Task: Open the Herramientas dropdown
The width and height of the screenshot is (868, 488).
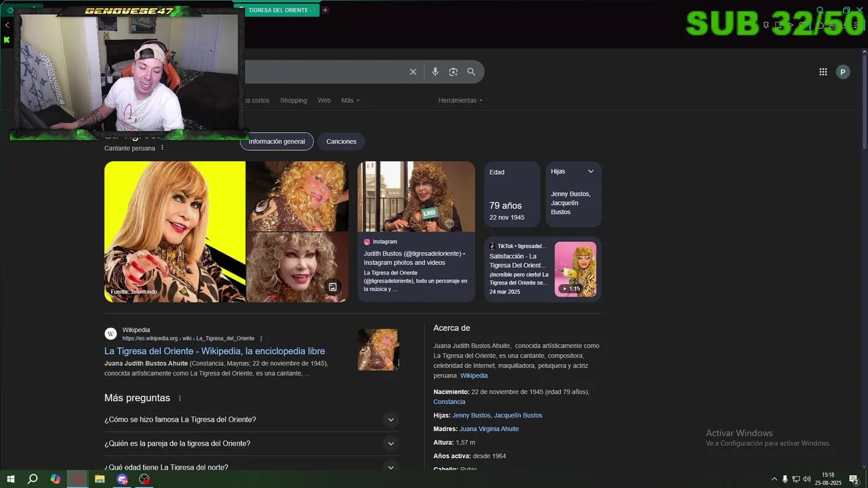Action: pos(460,100)
